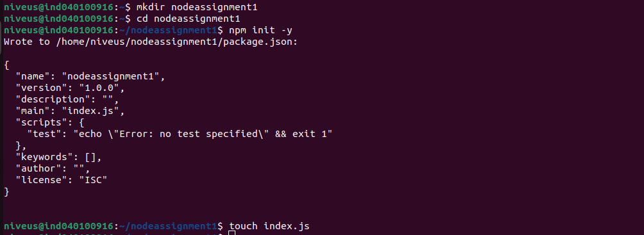Click the "description" key line
Image resolution: width=644 pixels, height=235 pixels.
(x=67, y=99)
